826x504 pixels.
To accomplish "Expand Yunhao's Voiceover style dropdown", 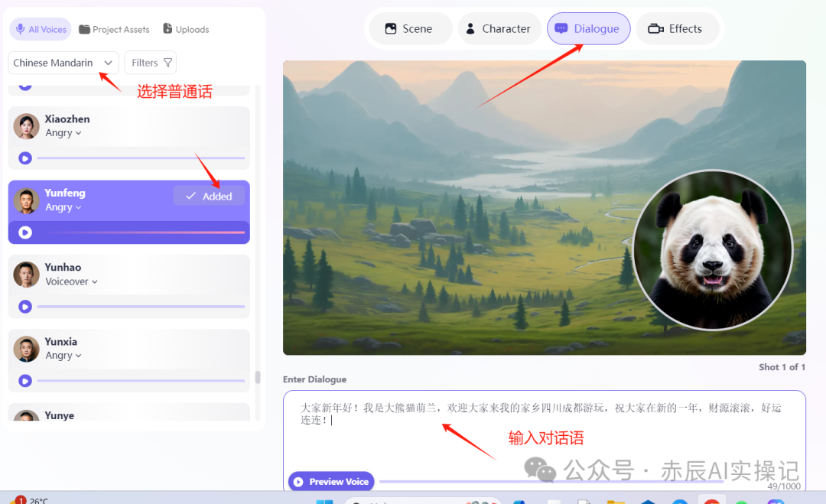I will point(72,281).
